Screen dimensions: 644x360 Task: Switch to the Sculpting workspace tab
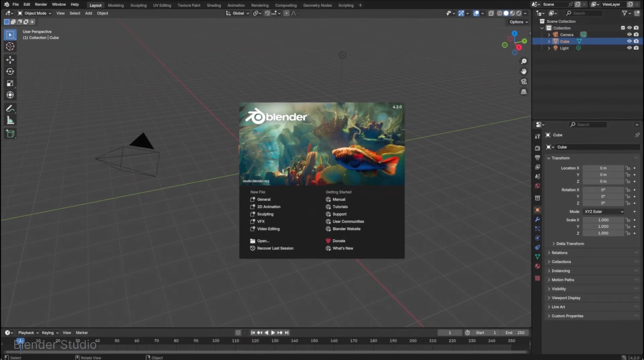[138, 5]
